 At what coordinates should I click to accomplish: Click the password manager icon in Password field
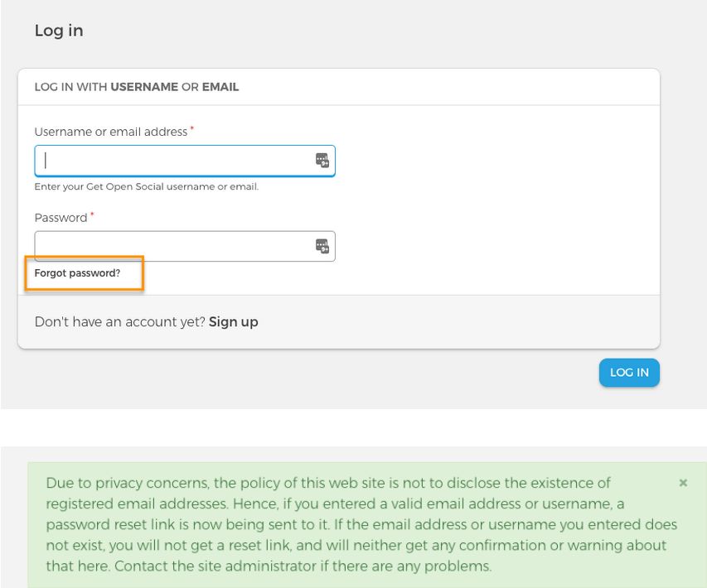pos(322,246)
